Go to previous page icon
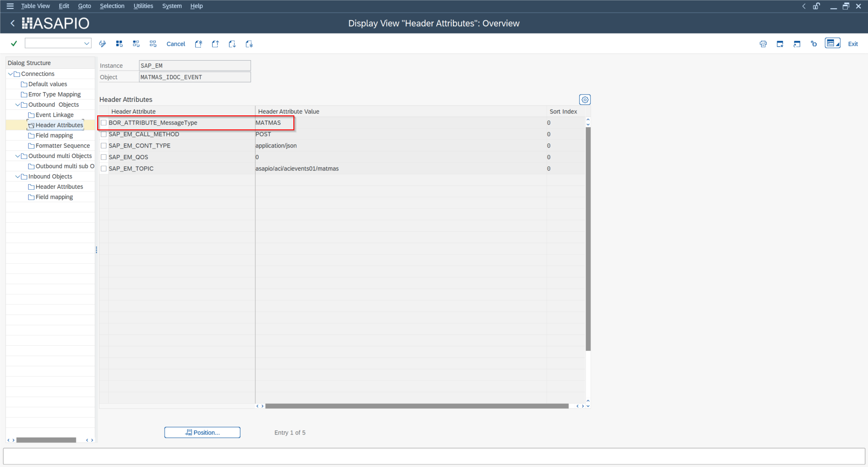868x467 pixels. click(x=215, y=44)
